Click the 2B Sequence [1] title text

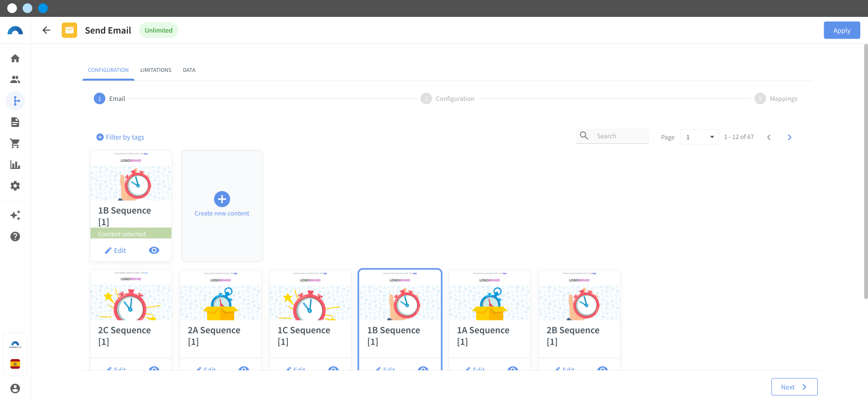(573, 336)
